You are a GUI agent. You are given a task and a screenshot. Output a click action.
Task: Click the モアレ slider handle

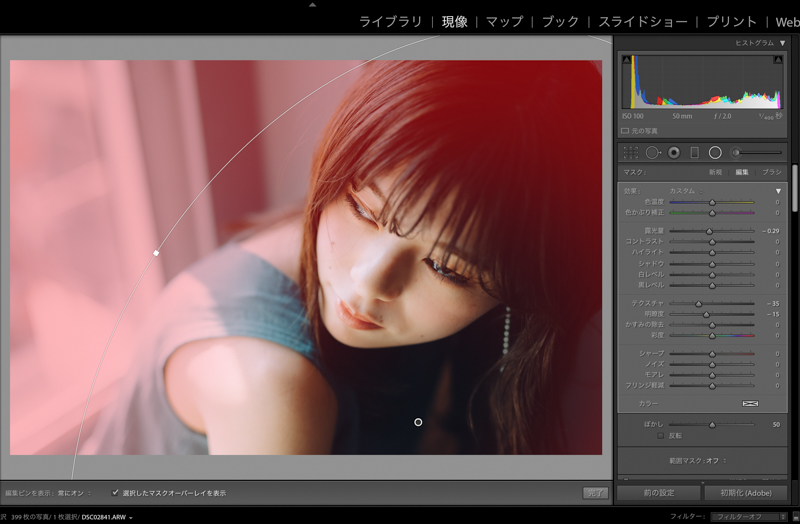coord(712,375)
